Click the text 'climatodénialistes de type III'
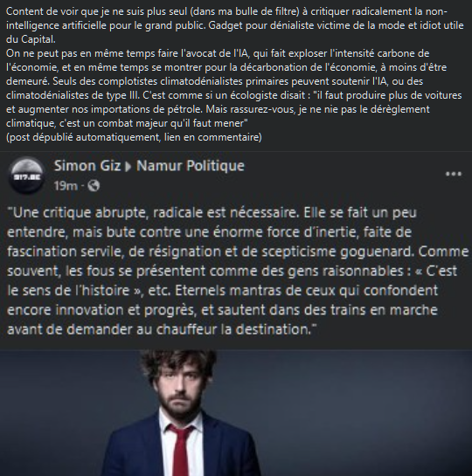The image size is (472, 476). pyautogui.click(x=73, y=95)
